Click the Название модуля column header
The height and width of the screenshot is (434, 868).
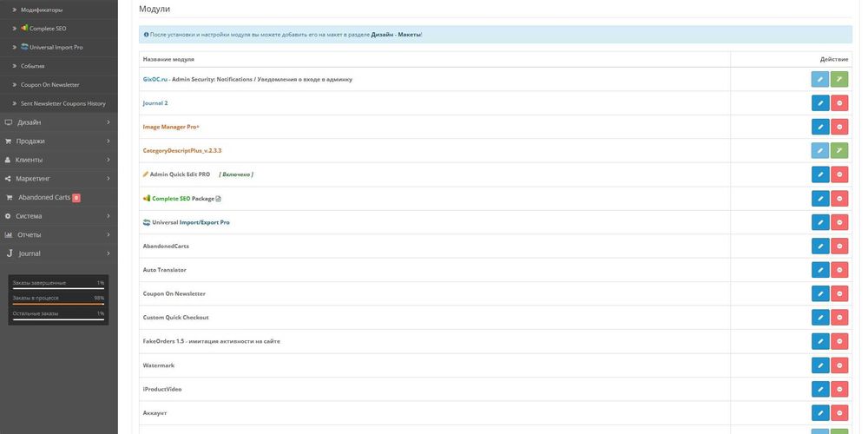click(168, 59)
